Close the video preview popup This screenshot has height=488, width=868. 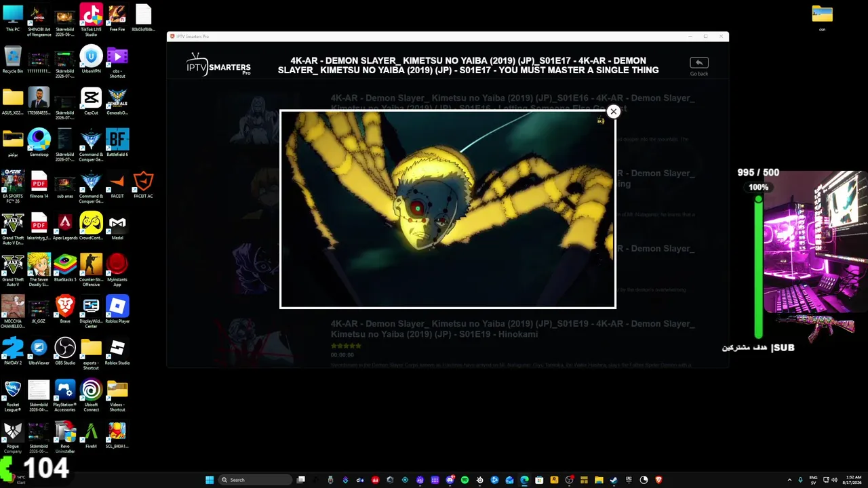coord(613,111)
